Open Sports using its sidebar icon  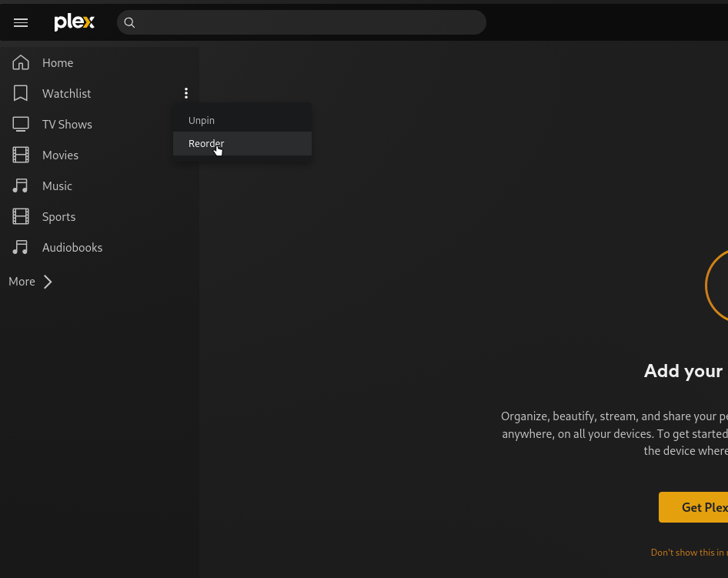[21, 216]
